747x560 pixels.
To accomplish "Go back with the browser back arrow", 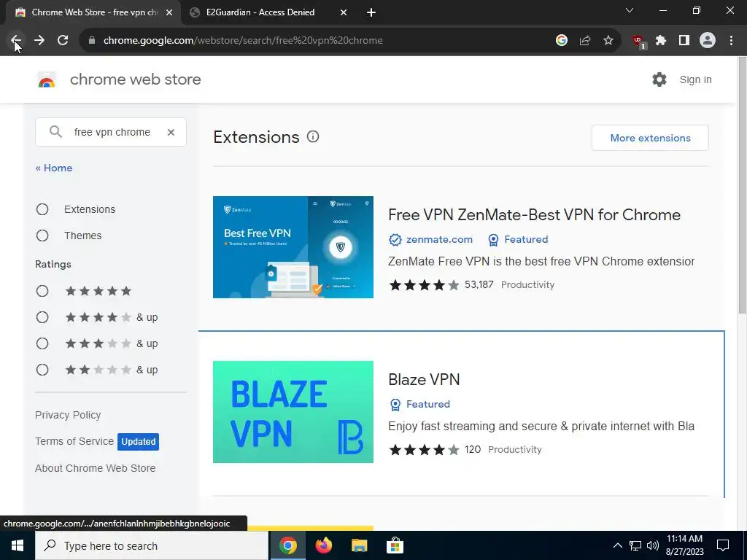I will click(x=16, y=41).
